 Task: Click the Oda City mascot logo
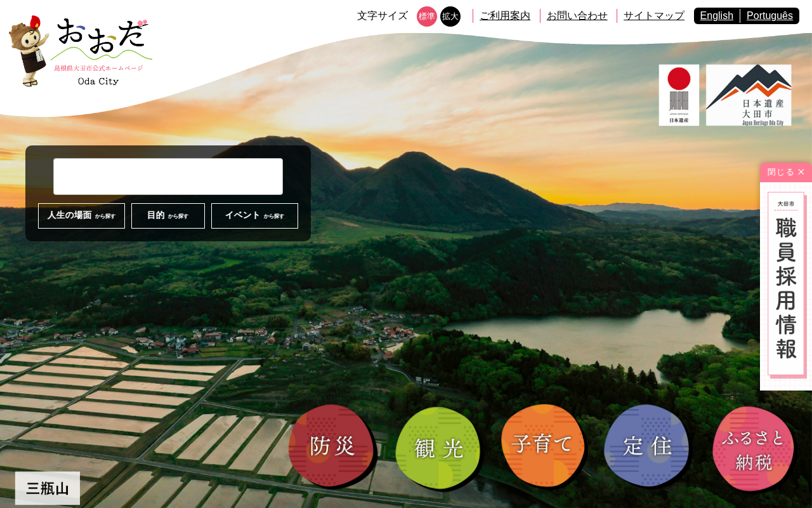click(x=81, y=51)
